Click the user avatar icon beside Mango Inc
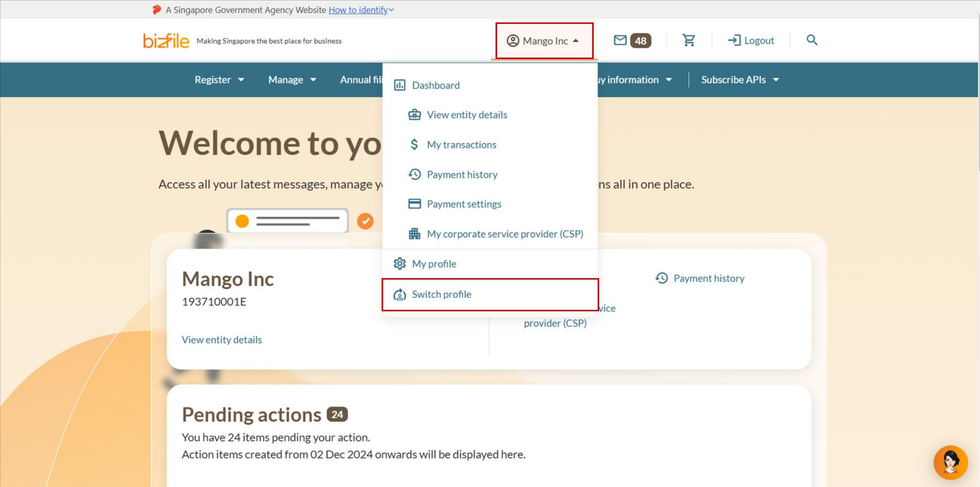This screenshot has height=487, width=980. [x=513, y=41]
